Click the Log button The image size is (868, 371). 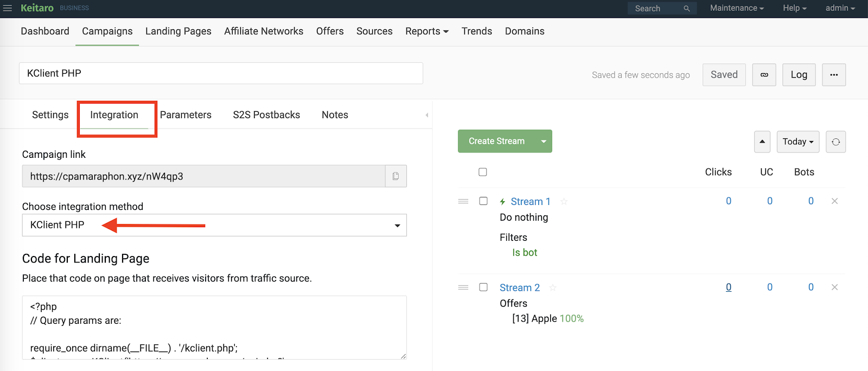point(799,75)
